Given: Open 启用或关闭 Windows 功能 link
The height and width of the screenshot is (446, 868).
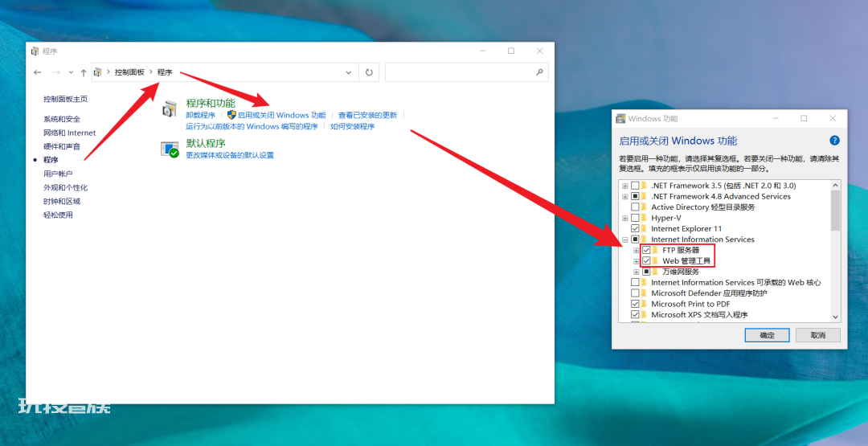Looking at the screenshot, I should 282,115.
